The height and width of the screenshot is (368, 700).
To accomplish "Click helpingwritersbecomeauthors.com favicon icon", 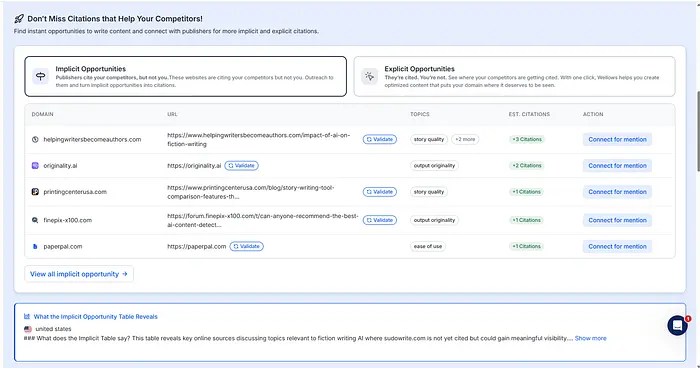I will [35, 139].
